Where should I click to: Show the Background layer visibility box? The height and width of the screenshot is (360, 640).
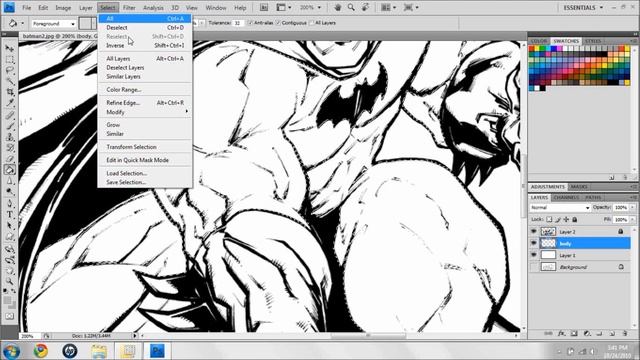533,267
